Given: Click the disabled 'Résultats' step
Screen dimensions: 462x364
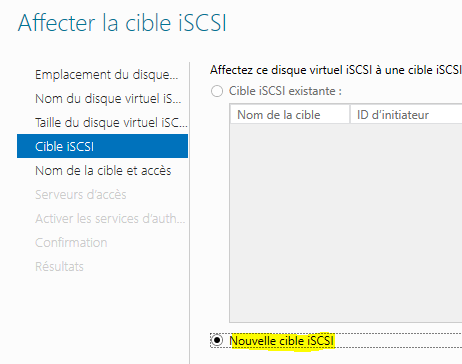Looking at the screenshot, I should 59,266.
